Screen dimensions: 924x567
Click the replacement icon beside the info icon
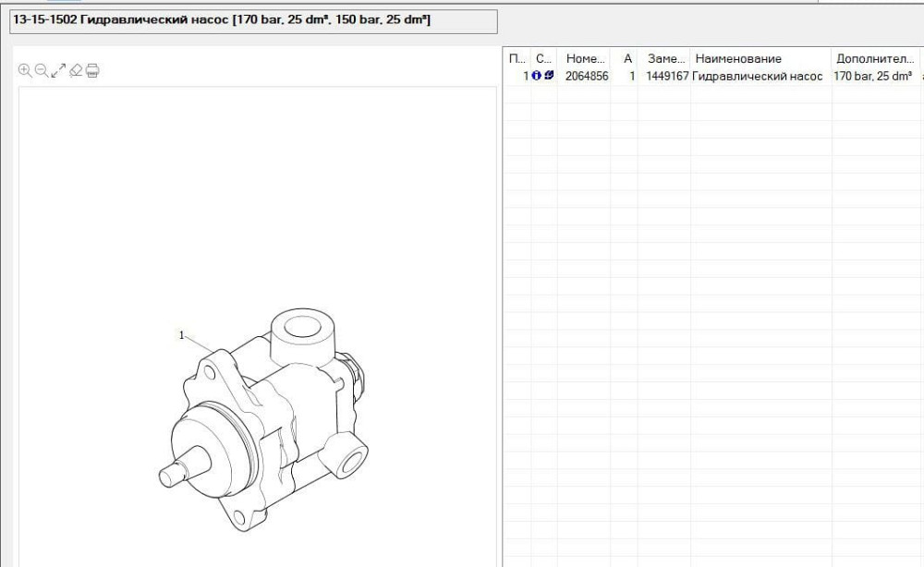point(549,77)
